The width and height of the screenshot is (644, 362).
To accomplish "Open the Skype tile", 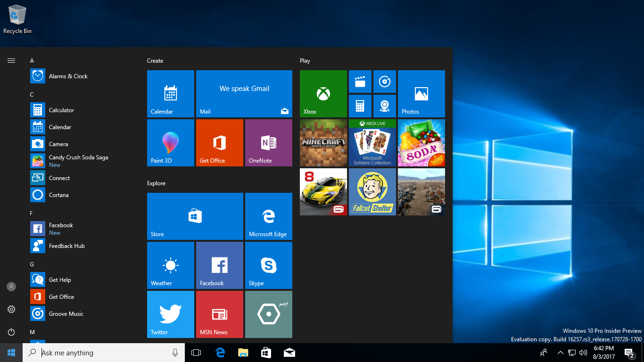I will coord(269,265).
